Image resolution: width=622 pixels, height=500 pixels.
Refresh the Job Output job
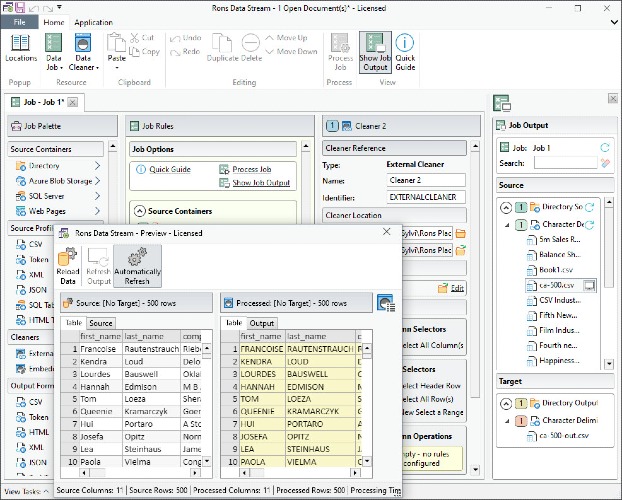[605, 148]
